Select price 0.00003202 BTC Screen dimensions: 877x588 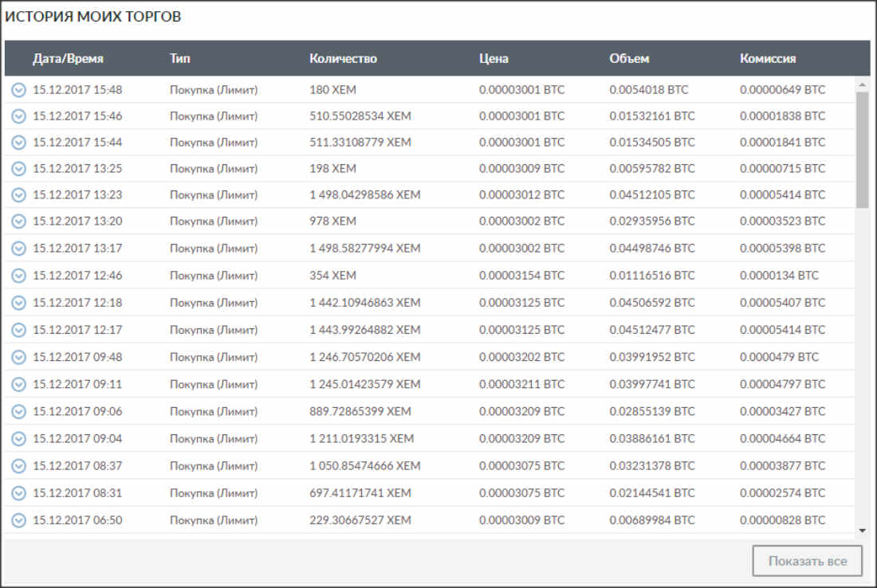click(522, 357)
